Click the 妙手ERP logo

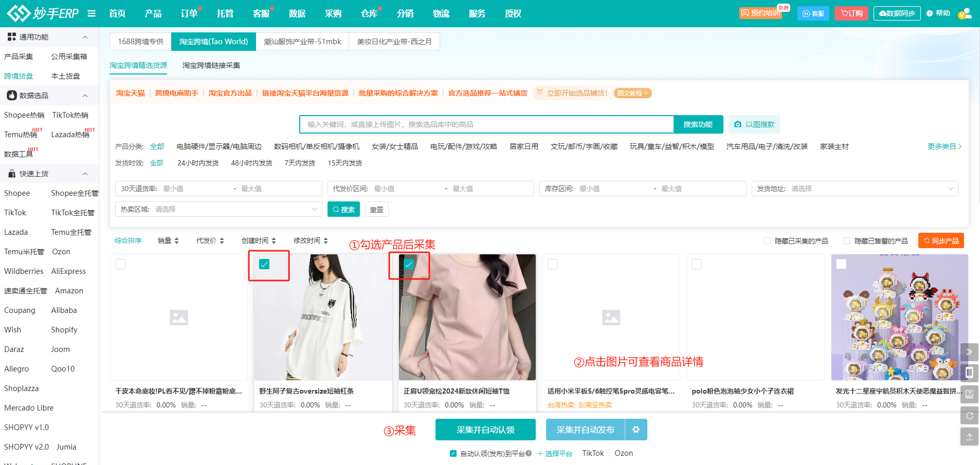tap(43, 13)
